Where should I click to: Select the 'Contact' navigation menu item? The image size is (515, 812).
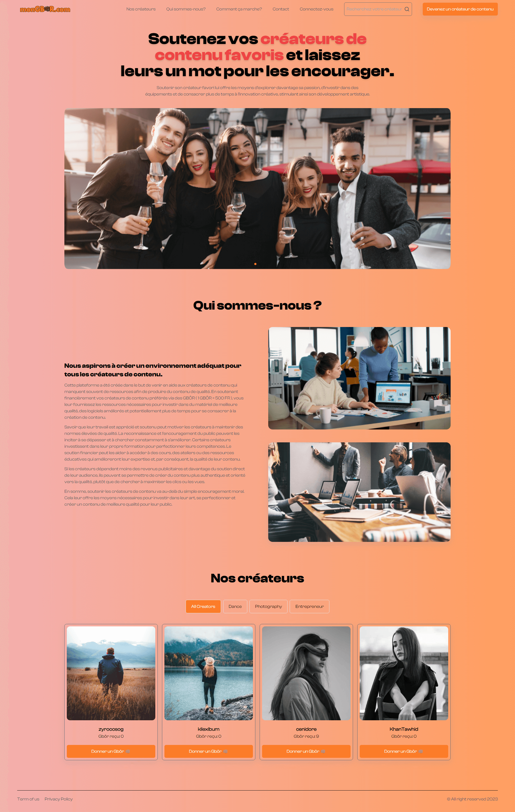pos(280,9)
